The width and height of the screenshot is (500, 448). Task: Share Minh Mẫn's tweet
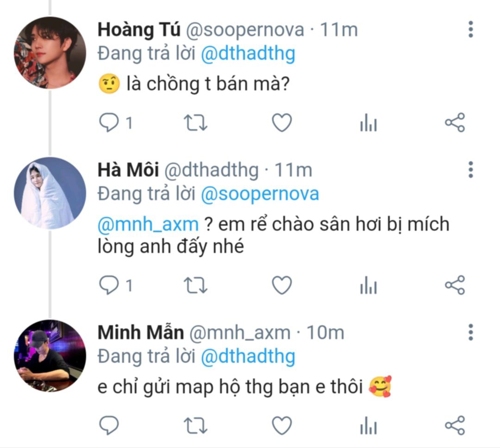[455, 425]
